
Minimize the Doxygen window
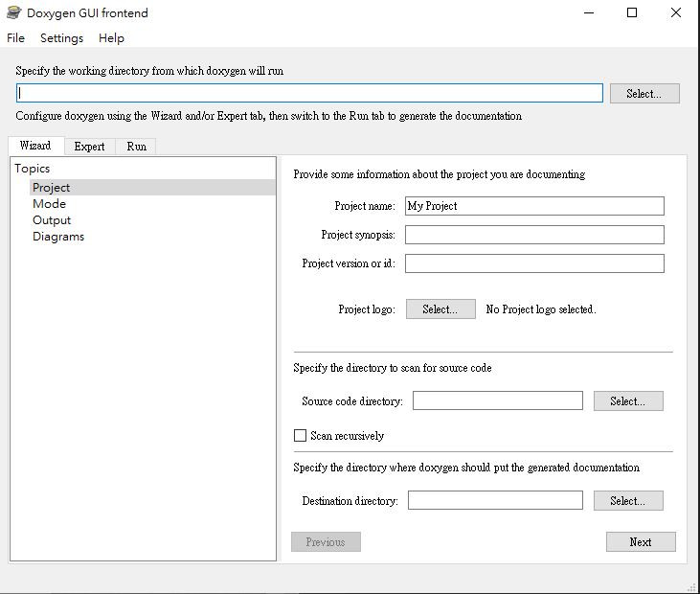(589, 12)
